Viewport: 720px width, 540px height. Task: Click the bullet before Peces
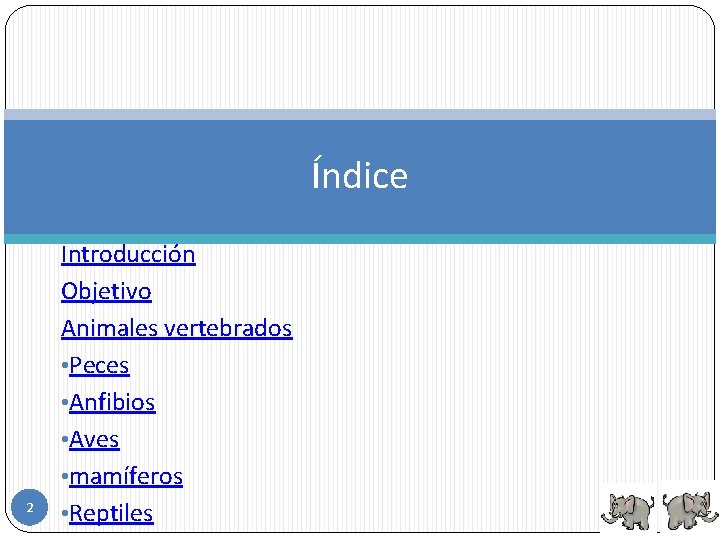tap(64, 366)
